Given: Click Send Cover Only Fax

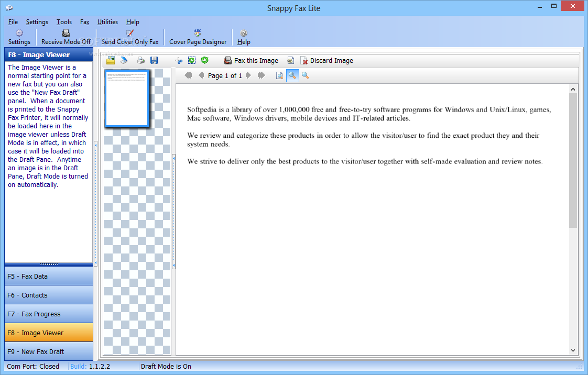Looking at the screenshot, I should pos(130,37).
